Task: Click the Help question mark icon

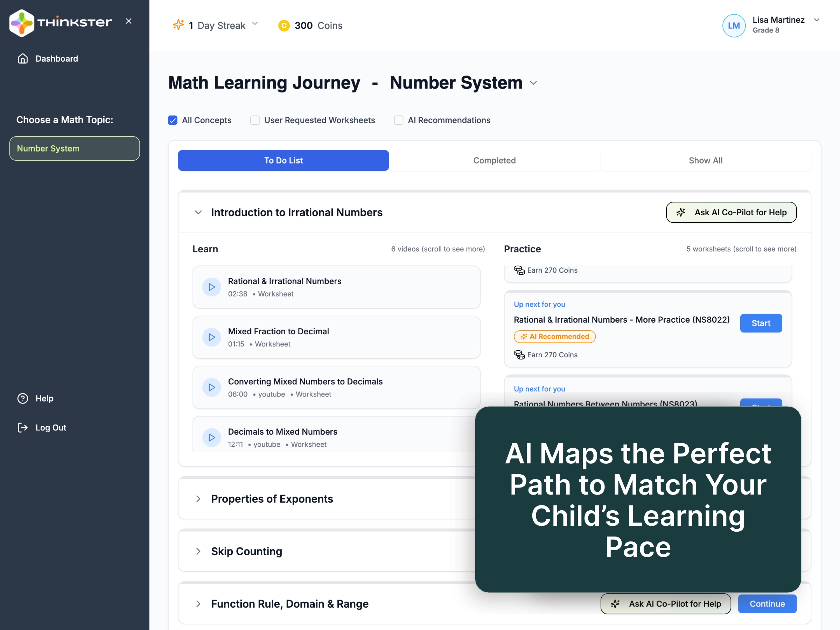Action: (x=22, y=398)
